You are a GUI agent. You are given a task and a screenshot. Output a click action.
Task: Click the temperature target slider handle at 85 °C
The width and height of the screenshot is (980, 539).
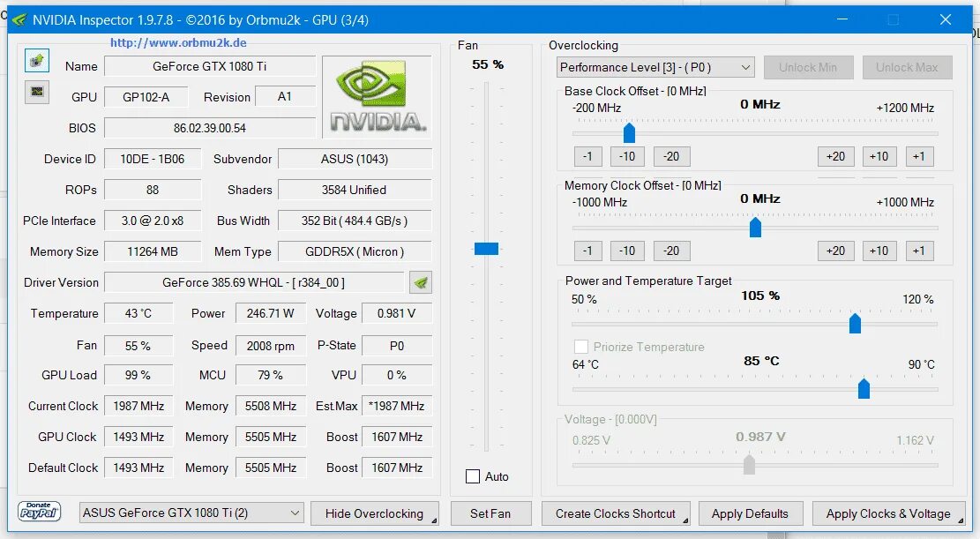(x=864, y=388)
